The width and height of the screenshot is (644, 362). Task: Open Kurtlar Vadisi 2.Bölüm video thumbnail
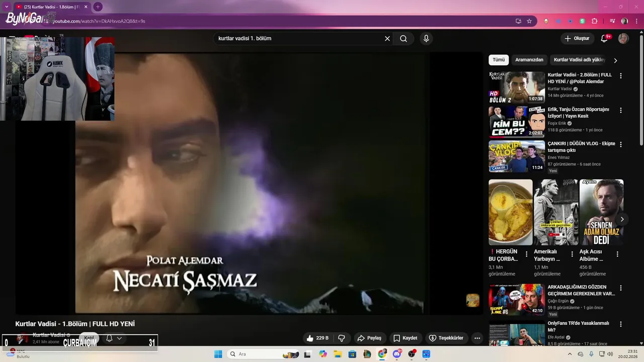pos(517,87)
